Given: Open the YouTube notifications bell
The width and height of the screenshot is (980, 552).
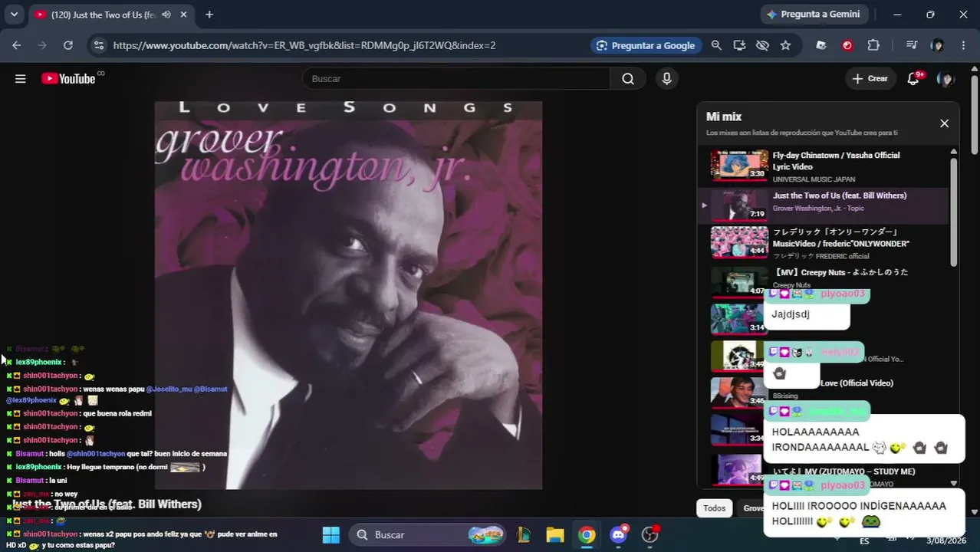Looking at the screenshot, I should pyautogui.click(x=913, y=78).
